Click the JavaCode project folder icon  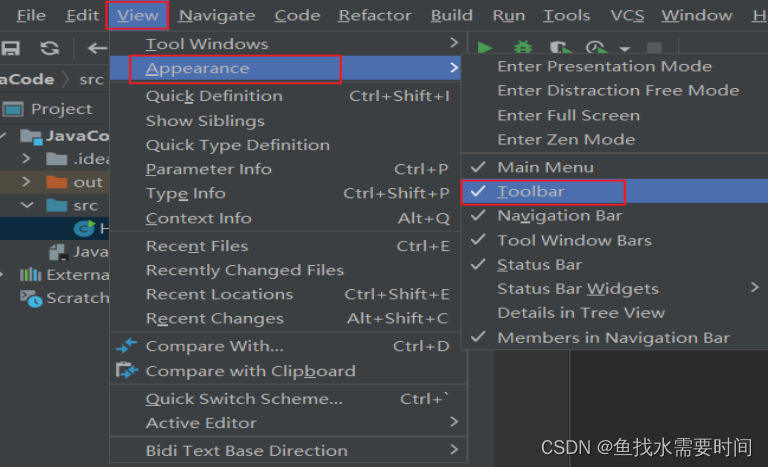click(31, 136)
